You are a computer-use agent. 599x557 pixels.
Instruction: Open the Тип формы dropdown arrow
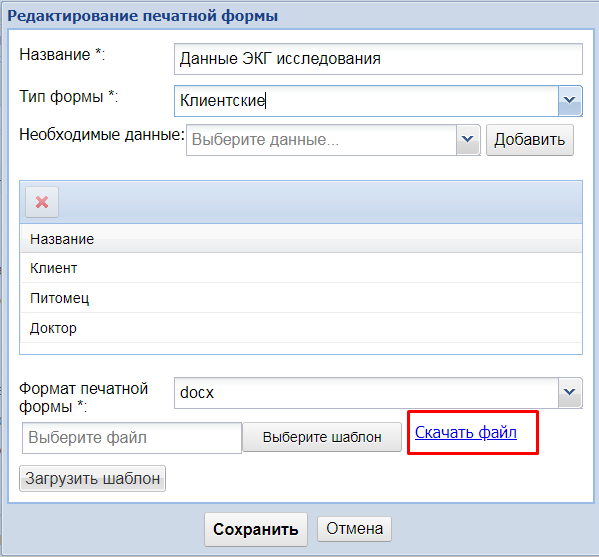570,101
